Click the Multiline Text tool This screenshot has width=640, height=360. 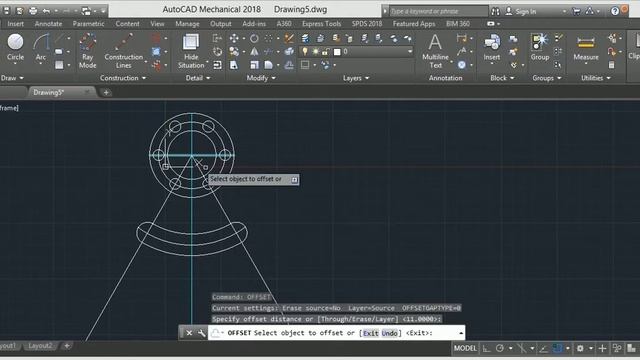click(435, 51)
